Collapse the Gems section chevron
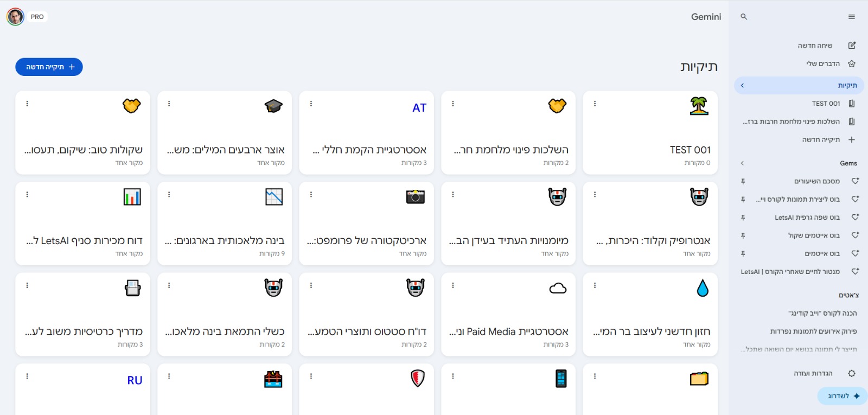 [x=742, y=163]
